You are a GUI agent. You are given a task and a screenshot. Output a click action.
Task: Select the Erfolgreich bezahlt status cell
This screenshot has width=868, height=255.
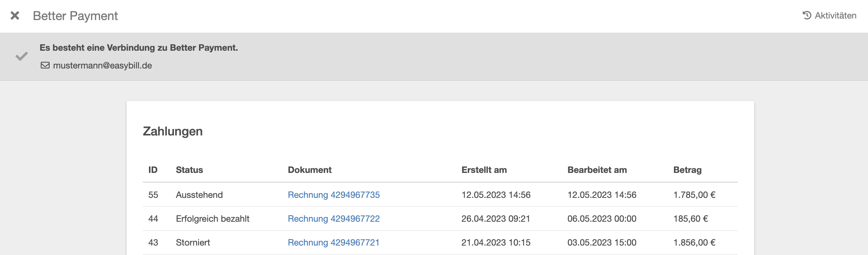click(213, 219)
